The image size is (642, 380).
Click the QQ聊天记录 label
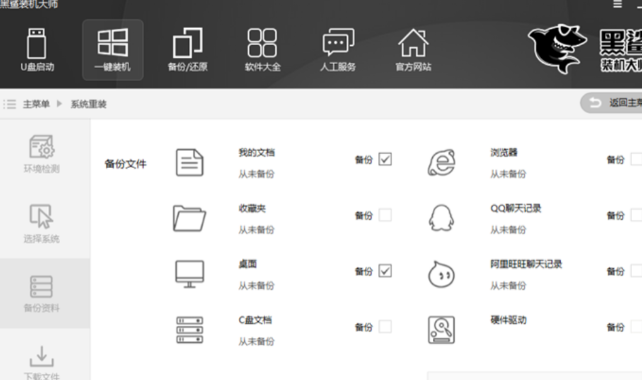click(x=516, y=208)
